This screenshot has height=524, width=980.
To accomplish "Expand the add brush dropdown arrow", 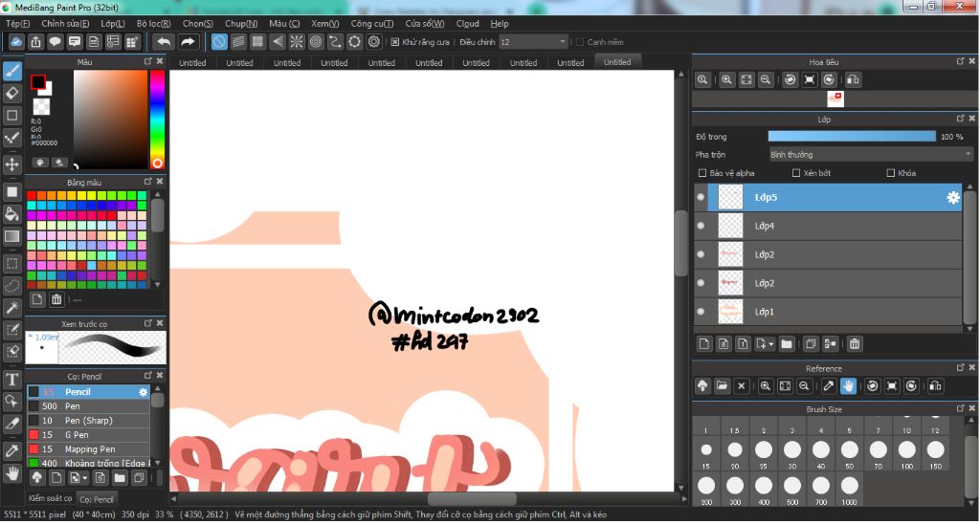I will pos(85,478).
